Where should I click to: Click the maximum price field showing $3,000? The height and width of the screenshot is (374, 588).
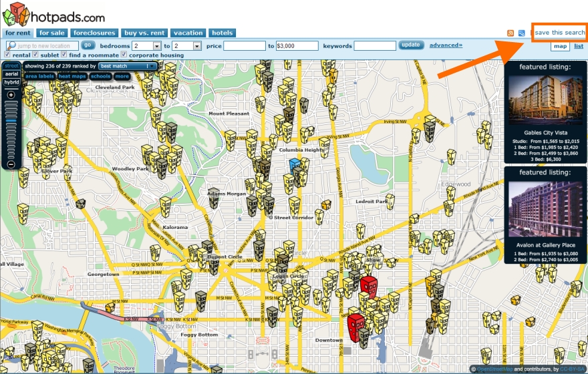pos(297,45)
